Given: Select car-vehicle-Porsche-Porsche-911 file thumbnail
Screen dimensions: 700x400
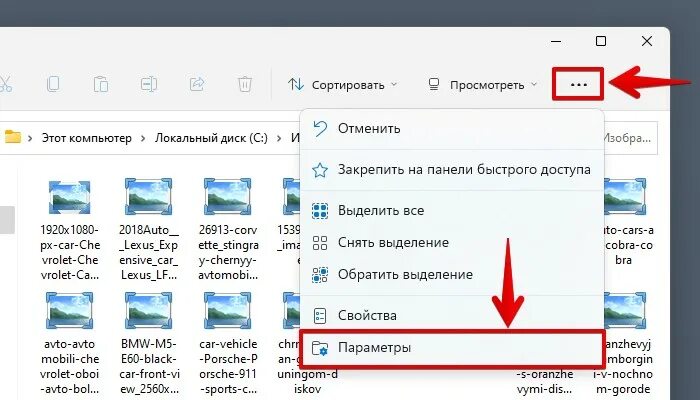Looking at the screenshot, I should 227,311.
